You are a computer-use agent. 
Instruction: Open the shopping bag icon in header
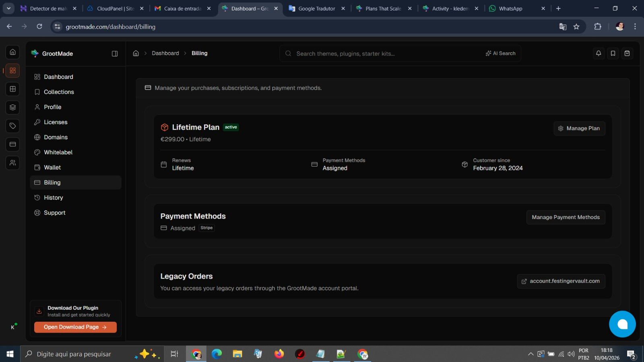pyautogui.click(x=627, y=53)
